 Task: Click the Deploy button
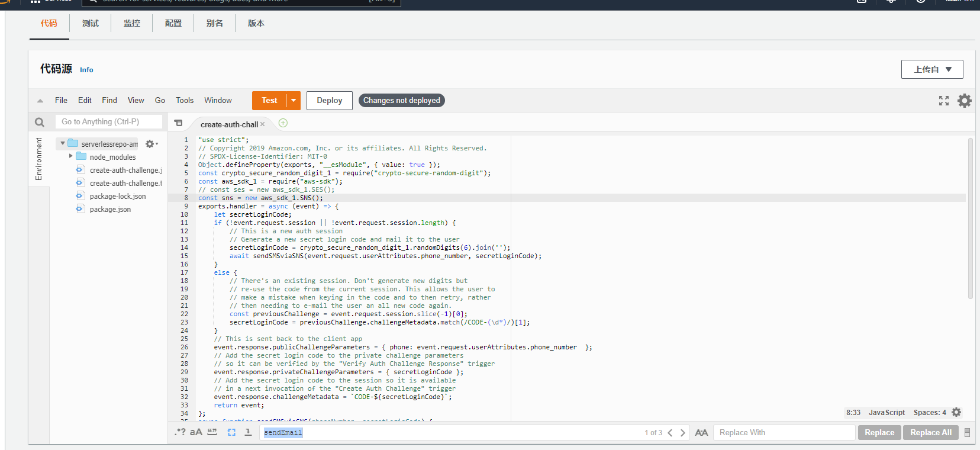pos(330,101)
